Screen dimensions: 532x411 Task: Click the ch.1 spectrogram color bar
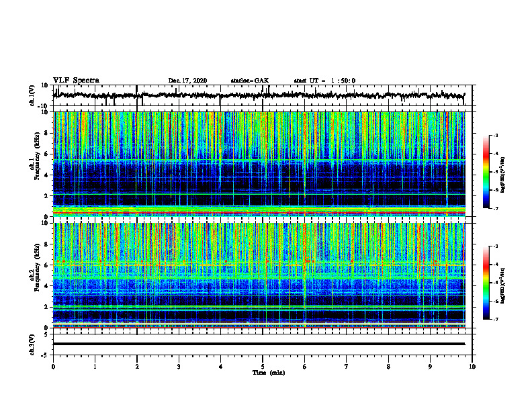486,172
